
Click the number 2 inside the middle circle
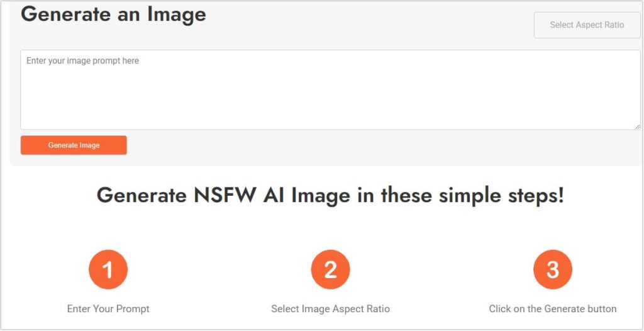click(330, 271)
